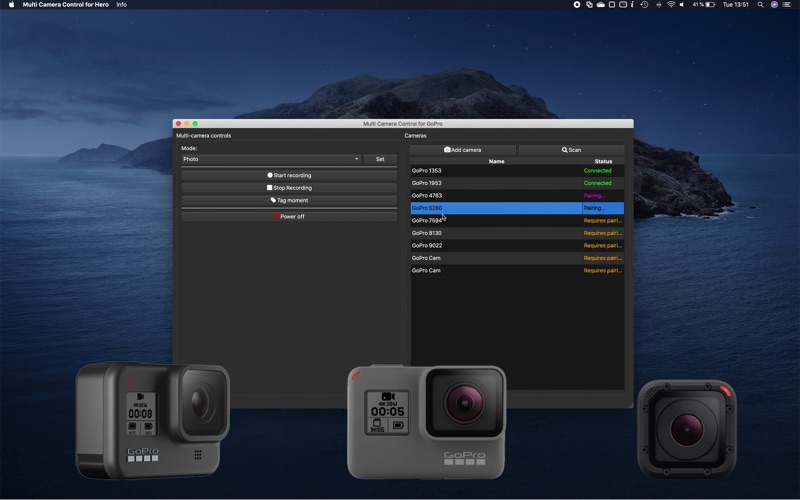Screen dimensions: 800x500
Task: Click the Multi-camera controls label
Action: 204,136
